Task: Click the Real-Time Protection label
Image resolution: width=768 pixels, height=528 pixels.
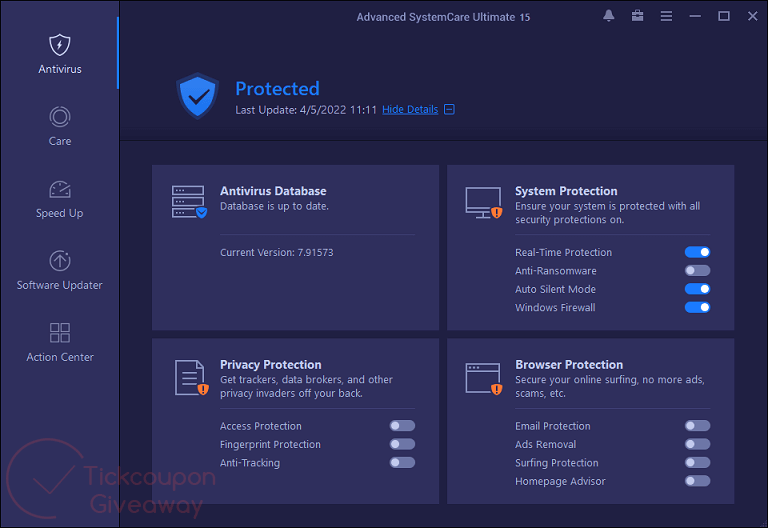Action: (x=563, y=253)
